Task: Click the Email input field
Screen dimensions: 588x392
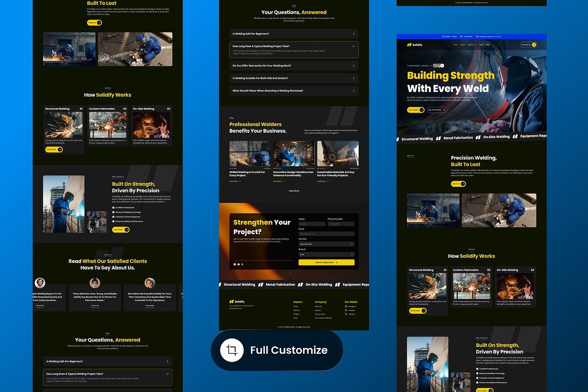Action: click(x=326, y=234)
